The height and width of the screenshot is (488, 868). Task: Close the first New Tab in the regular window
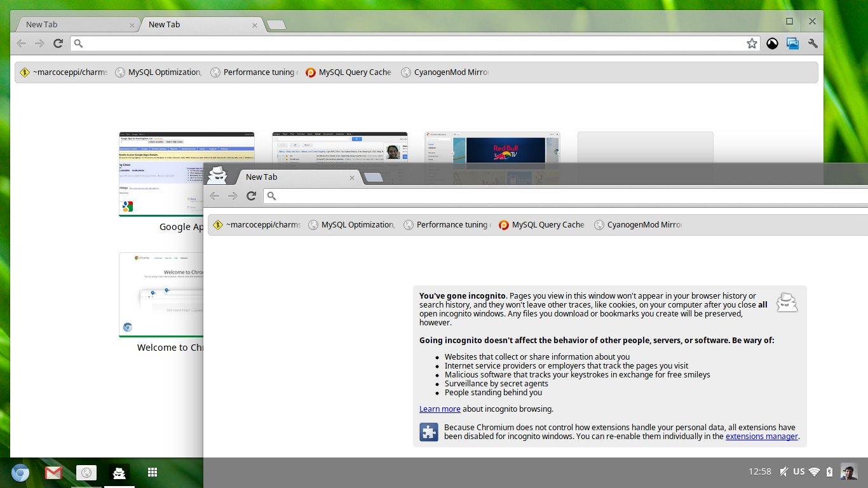tap(132, 25)
